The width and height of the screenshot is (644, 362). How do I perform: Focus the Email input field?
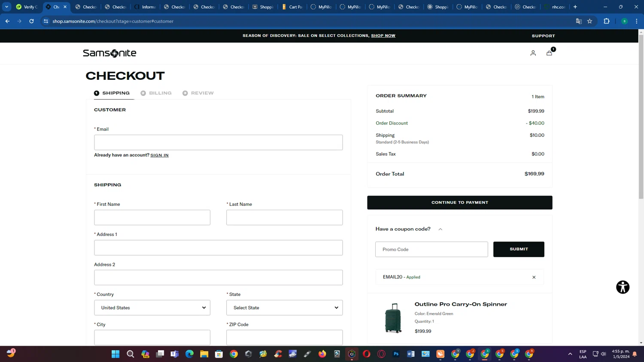click(218, 142)
